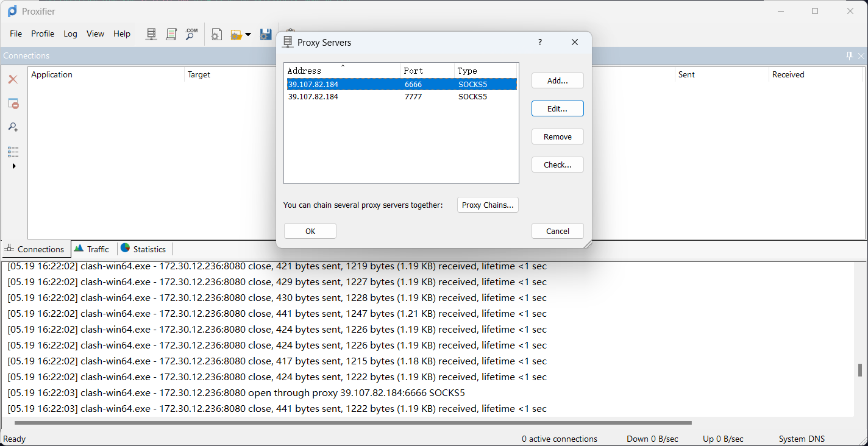The image size is (868, 446).
Task: Click the Application column header
Action: click(106, 74)
